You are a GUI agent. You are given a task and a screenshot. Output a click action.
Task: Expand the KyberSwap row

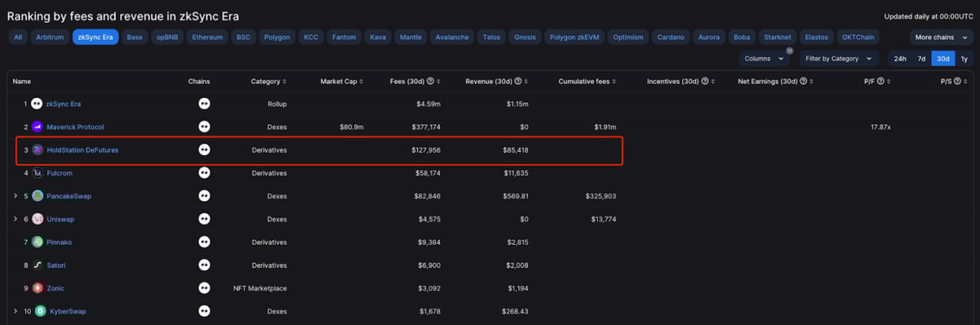click(x=15, y=311)
